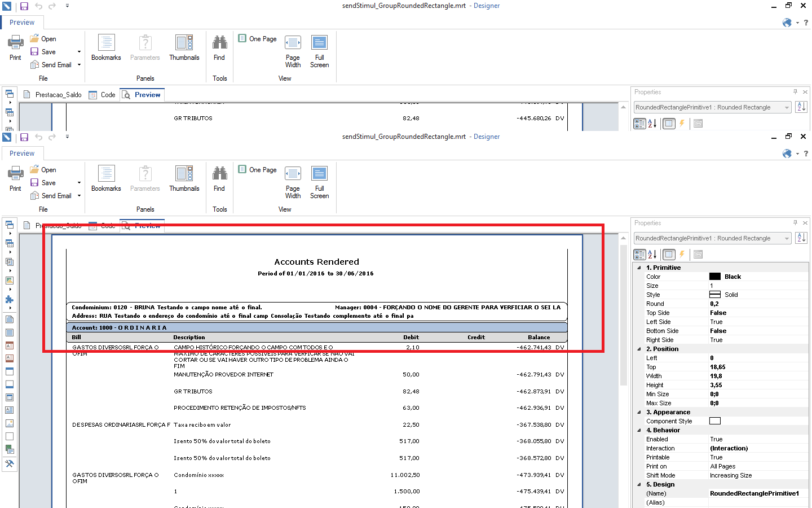The width and height of the screenshot is (812, 508).
Task: Click the Solid line style swatch
Action: tap(715, 295)
